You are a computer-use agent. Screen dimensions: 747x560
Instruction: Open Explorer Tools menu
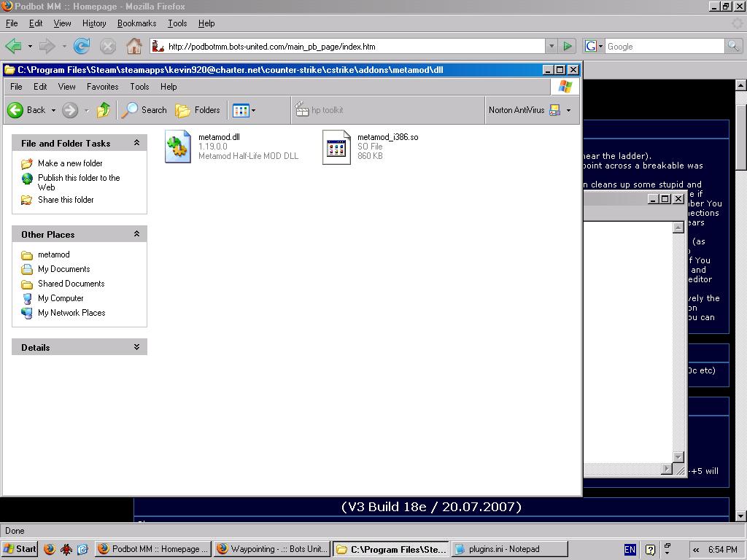point(139,87)
